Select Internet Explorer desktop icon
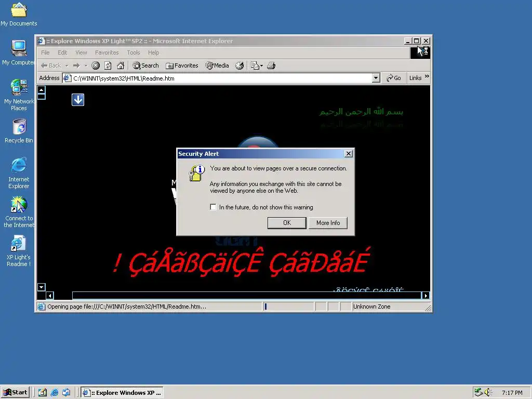Image resolution: width=532 pixels, height=399 pixels. pos(19,173)
